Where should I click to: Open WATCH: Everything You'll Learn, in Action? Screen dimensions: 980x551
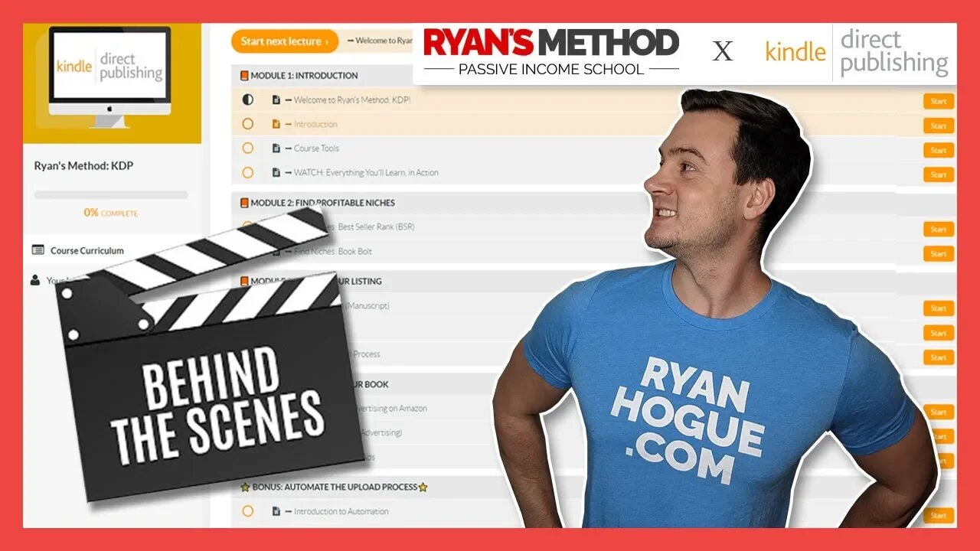tap(366, 173)
